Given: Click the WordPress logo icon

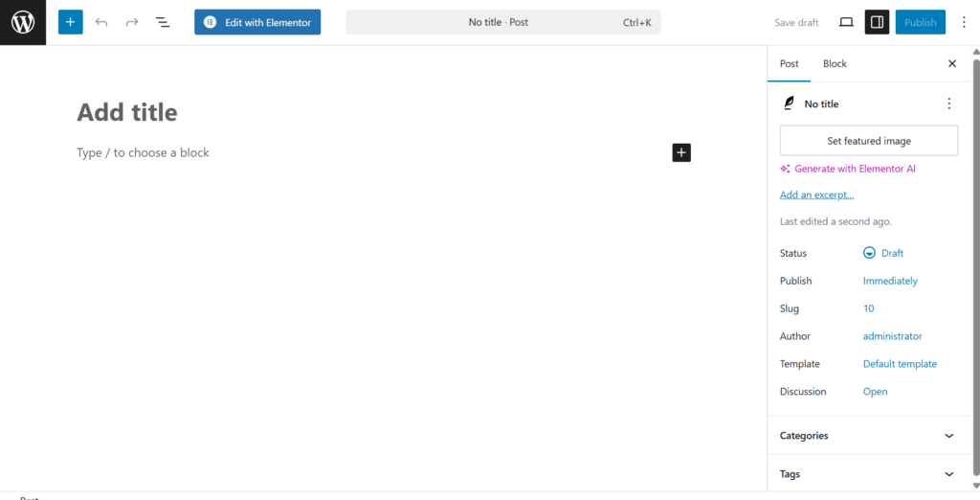Looking at the screenshot, I should [23, 22].
